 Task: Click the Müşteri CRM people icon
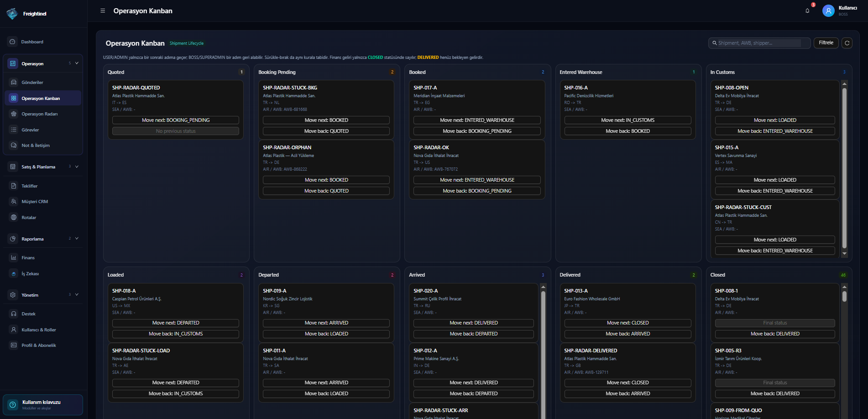click(14, 202)
